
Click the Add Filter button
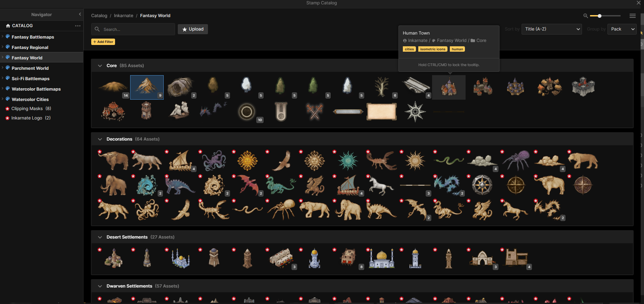click(103, 42)
